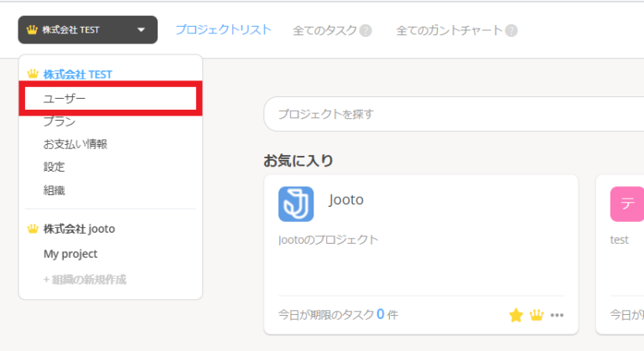Open the 全てのタスク tab
The image size is (644, 351).
click(325, 31)
